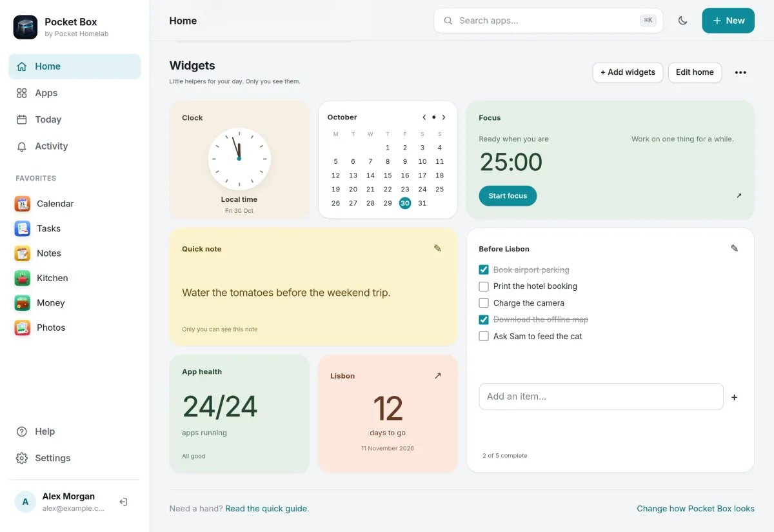Uncheck Download the offline map
This screenshot has width=774, height=532.
point(484,319)
